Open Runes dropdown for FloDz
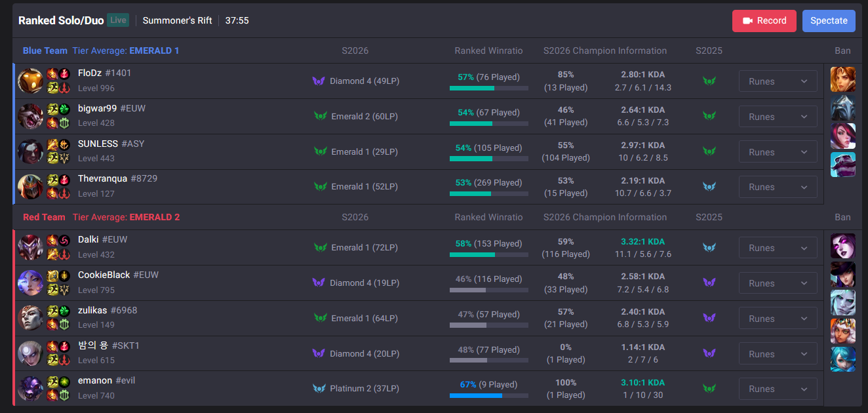 tap(778, 81)
